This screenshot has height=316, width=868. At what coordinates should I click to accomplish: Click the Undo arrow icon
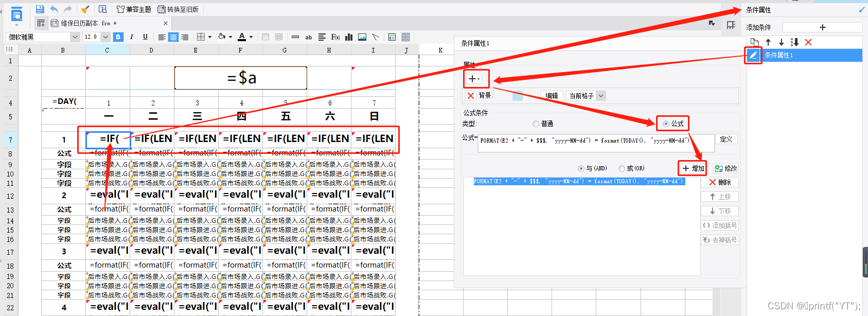(x=54, y=9)
